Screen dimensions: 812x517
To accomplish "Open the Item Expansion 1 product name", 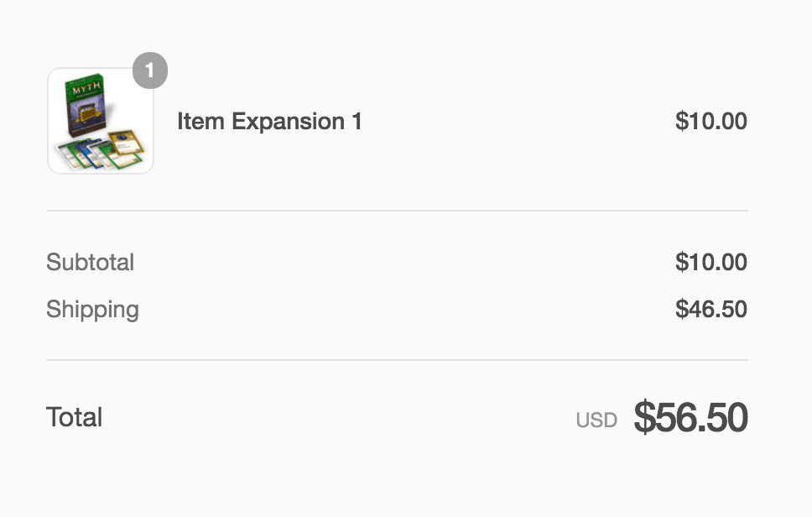I will click(269, 122).
